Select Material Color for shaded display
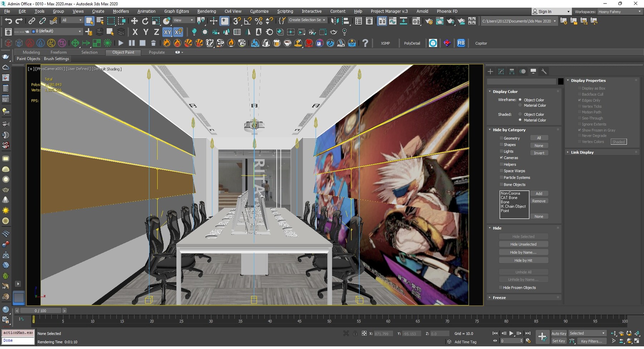 pyautogui.click(x=521, y=120)
